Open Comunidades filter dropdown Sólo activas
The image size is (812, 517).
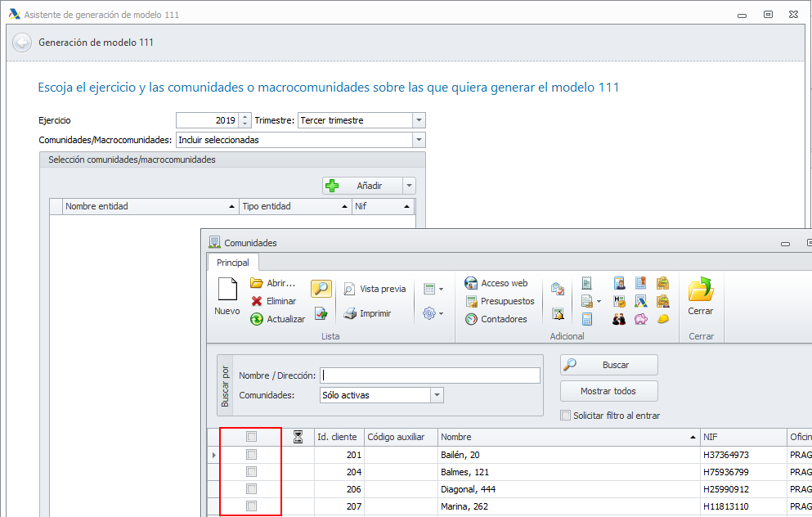click(437, 395)
